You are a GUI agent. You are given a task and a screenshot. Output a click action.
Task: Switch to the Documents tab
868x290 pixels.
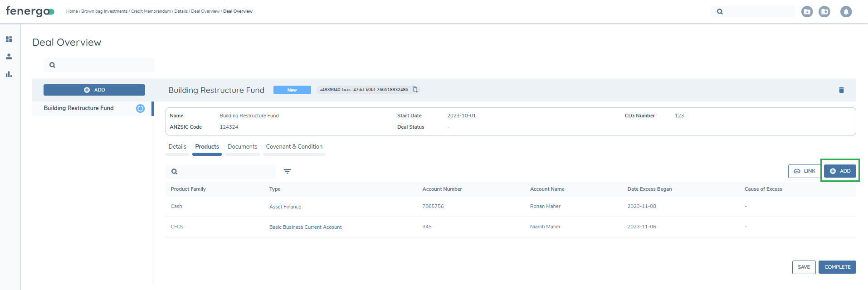pyautogui.click(x=242, y=147)
